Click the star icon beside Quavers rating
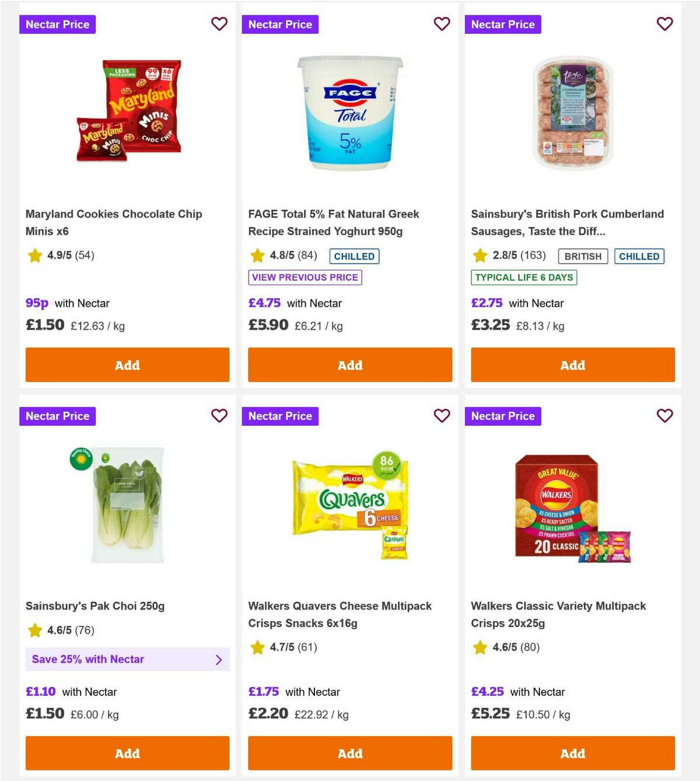 pyautogui.click(x=257, y=647)
